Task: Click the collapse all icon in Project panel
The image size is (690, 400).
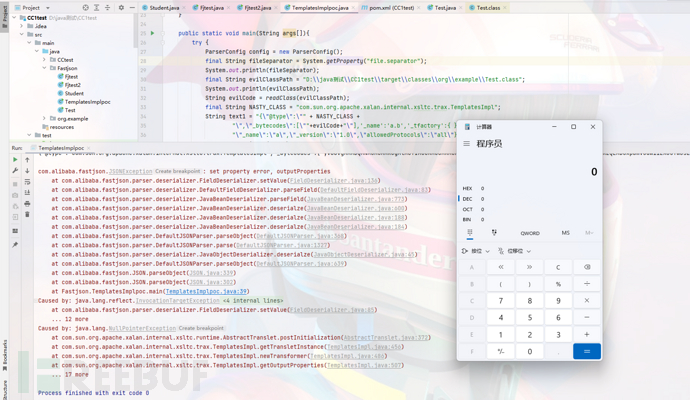Action: coord(108,8)
